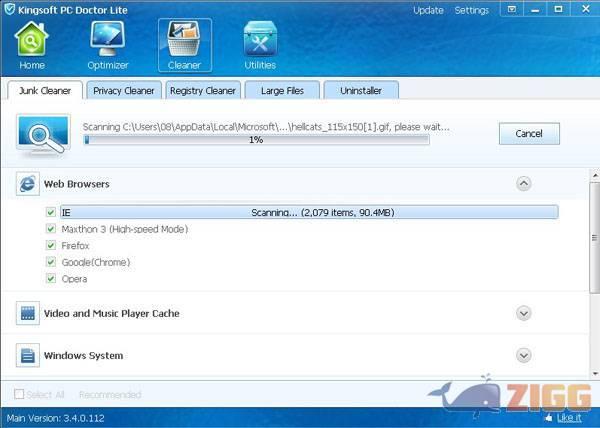Open the Home section

(31, 46)
